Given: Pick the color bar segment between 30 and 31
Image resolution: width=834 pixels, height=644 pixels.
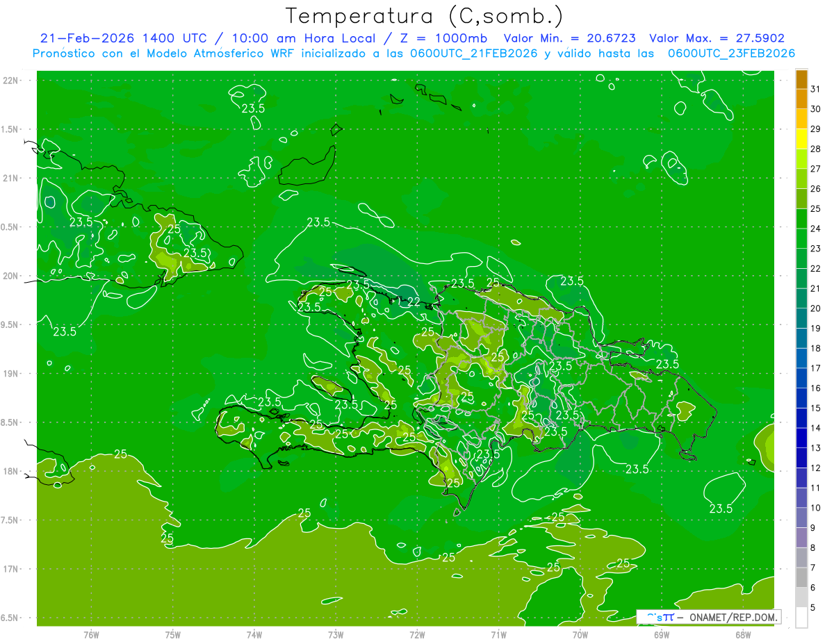Looking at the screenshot, I should point(801,99).
